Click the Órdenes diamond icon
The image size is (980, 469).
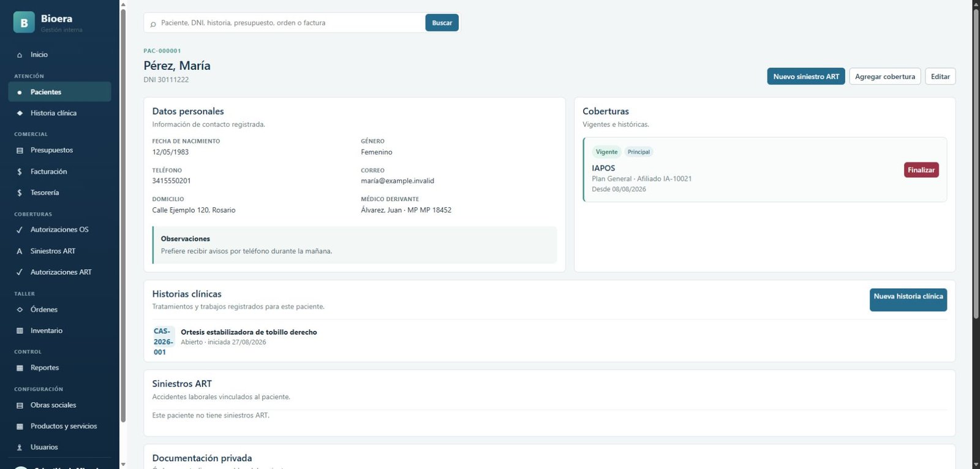20,310
